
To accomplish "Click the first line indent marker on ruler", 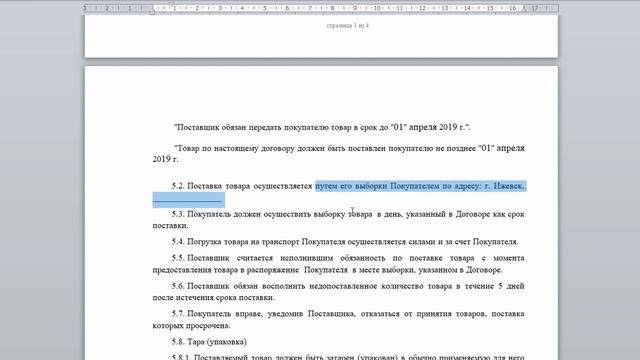I will (171, 4).
